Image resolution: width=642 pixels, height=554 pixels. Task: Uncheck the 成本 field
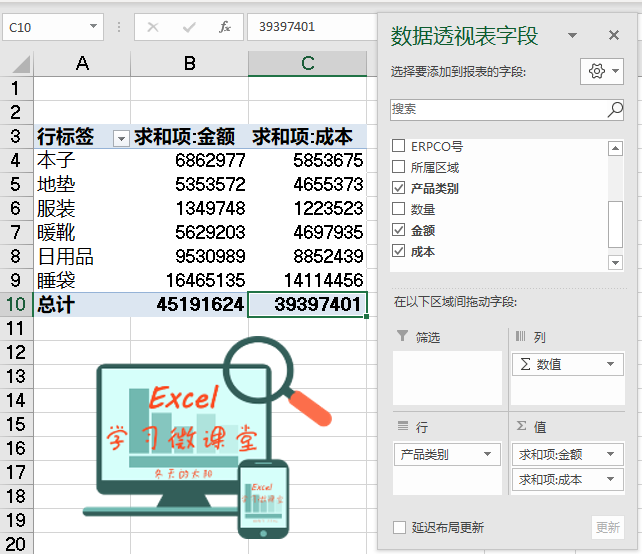point(398,250)
